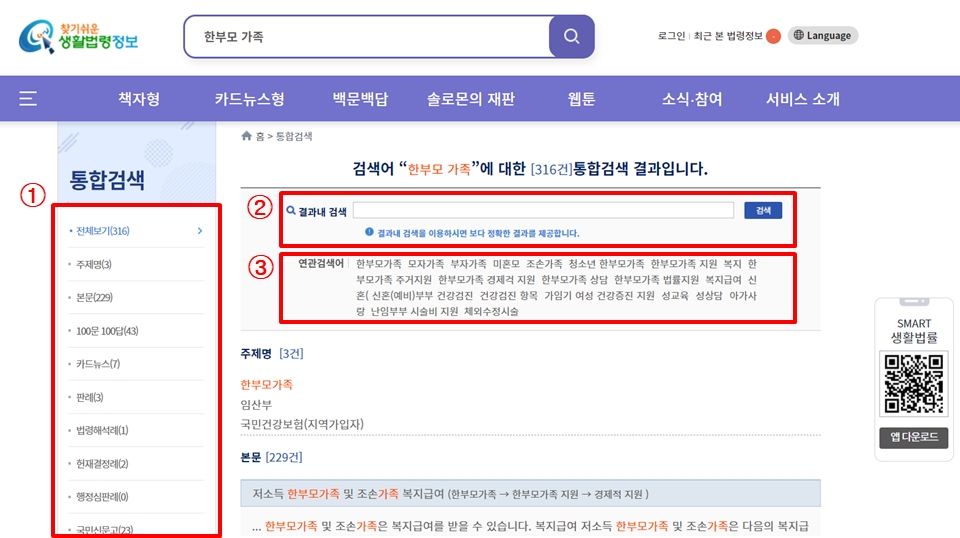The height and width of the screenshot is (538, 960).
Task: Expand 전체보기(316) with its chevron arrow
Action: (200, 231)
